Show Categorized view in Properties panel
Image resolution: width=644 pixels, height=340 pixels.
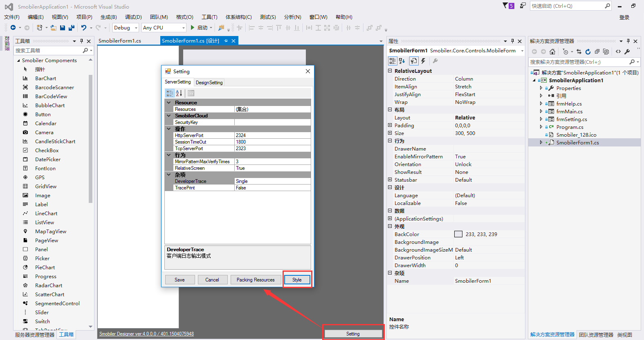click(x=393, y=61)
